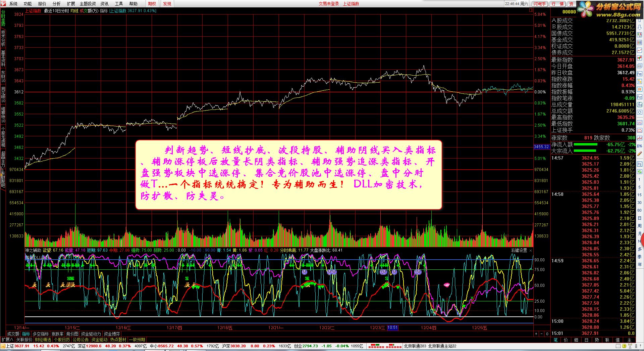Open the 工具 menu
The height and width of the screenshot is (351, 644).
pos(119,4)
